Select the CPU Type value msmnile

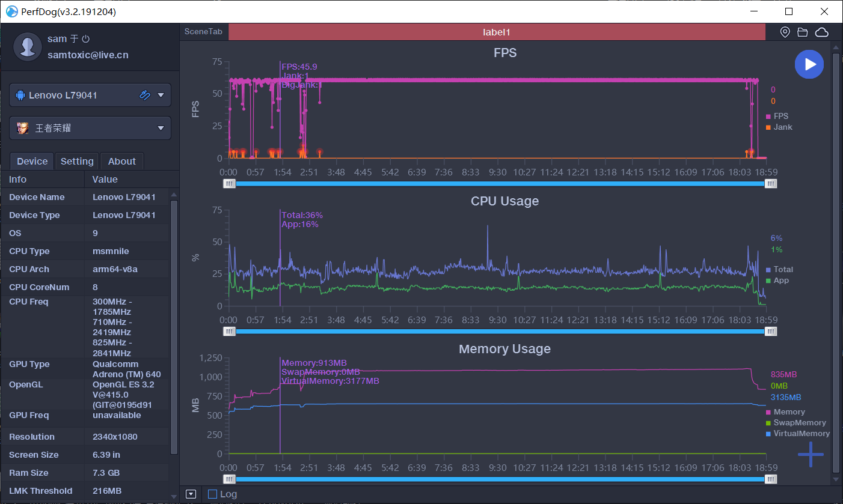coord(111,251)
